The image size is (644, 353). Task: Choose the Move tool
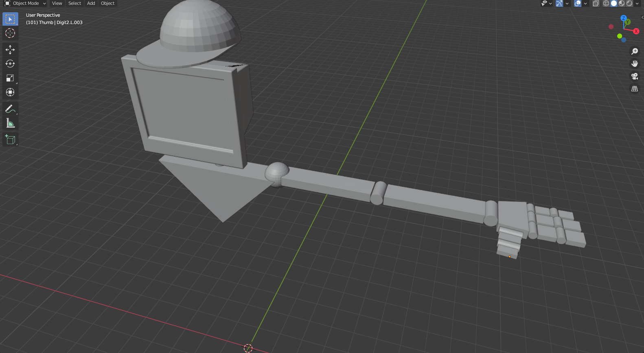[10, 50]
